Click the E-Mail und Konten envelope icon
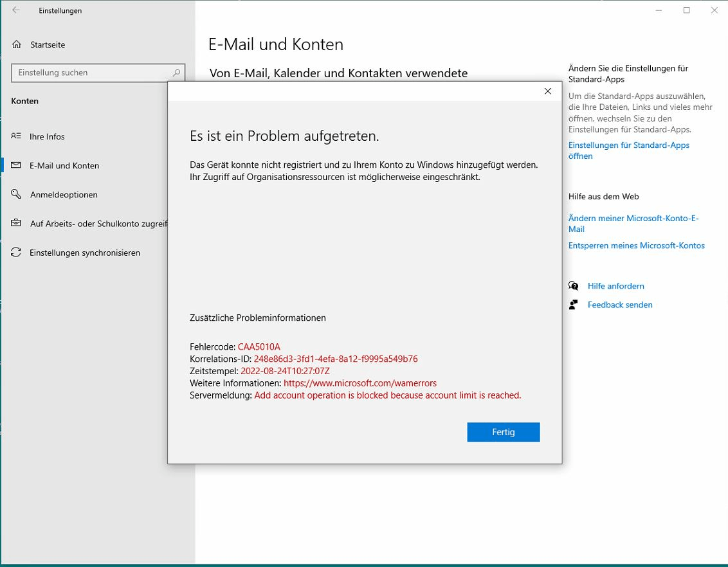Screen dimensions: 728x567 (x=16, y=165)
